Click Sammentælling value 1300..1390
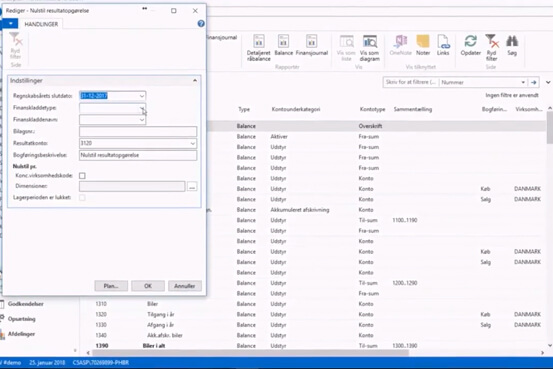 pyautogui.click(x=405, y=346)
